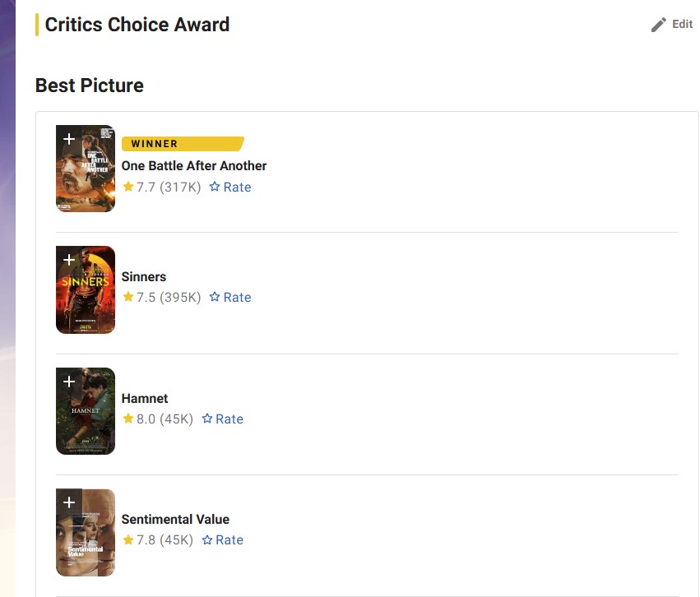Open the Hamnet title link
This screenshot has height=597, width=700.
tap(145, 398)
